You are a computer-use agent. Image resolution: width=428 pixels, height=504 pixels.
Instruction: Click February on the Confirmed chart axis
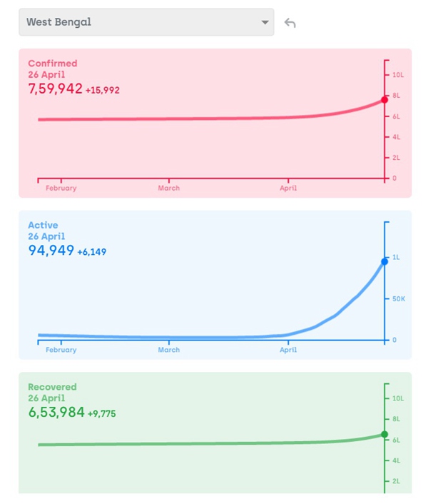coord(61,188)
